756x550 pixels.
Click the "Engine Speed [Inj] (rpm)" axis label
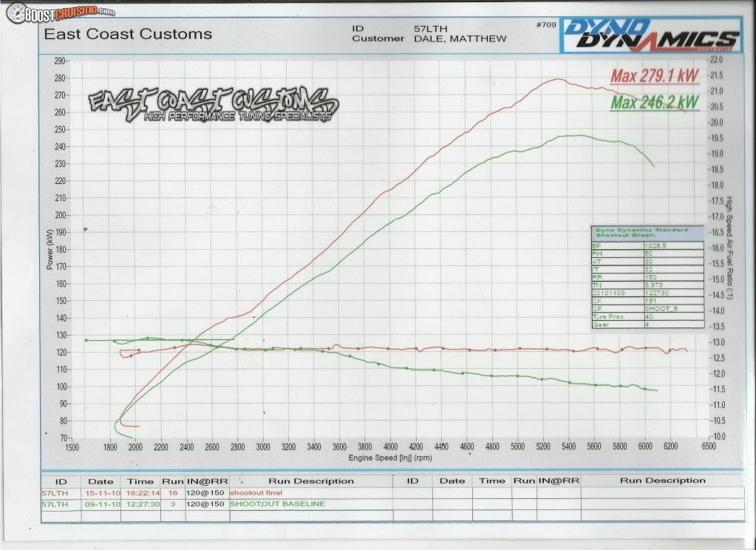(390, 458)
